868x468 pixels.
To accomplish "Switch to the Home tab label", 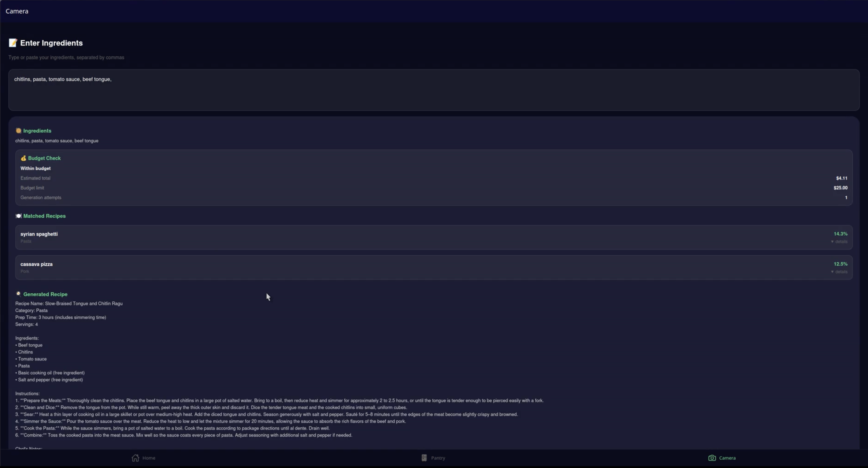I will (x=149, y=458).
